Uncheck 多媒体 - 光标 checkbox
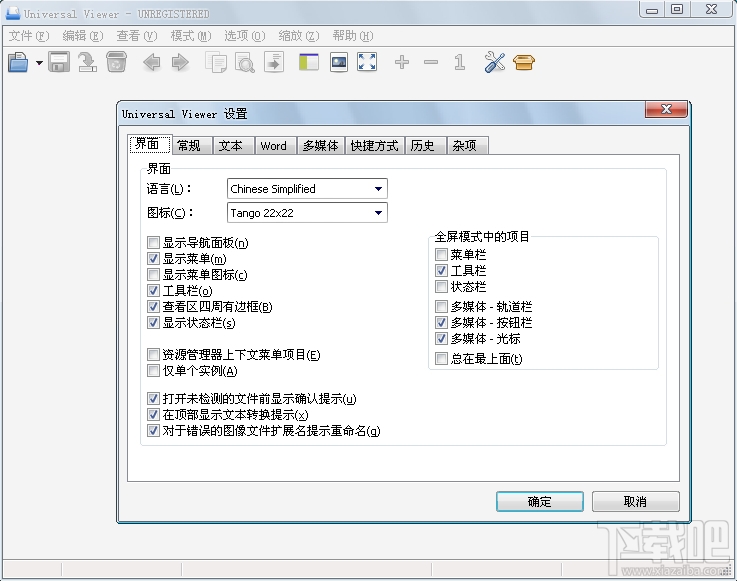This screenshot has width=737, height=581. point(441,338)
